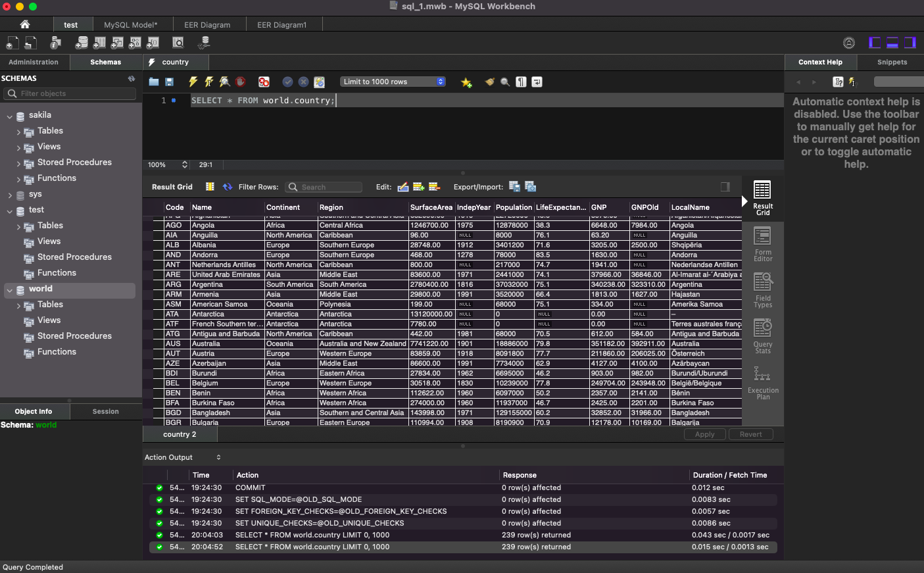Select the Session tab

pyautogui.click(x=106, y=411)
